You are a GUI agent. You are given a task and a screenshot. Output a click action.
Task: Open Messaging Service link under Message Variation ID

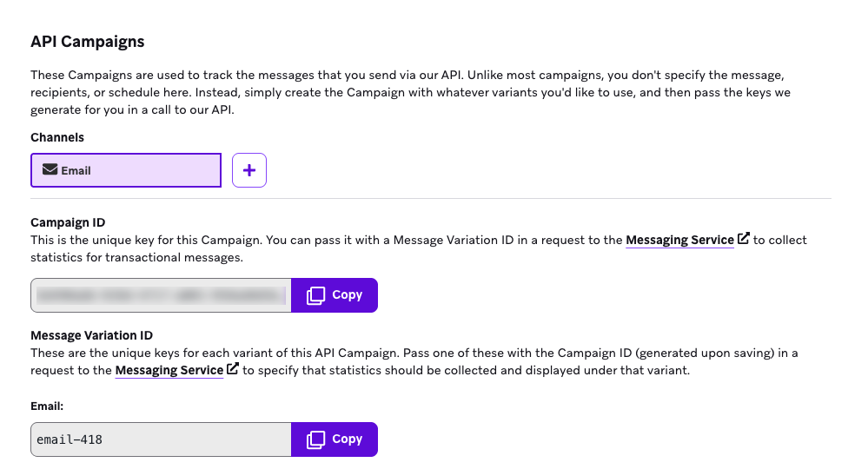(x=169, y=370)
